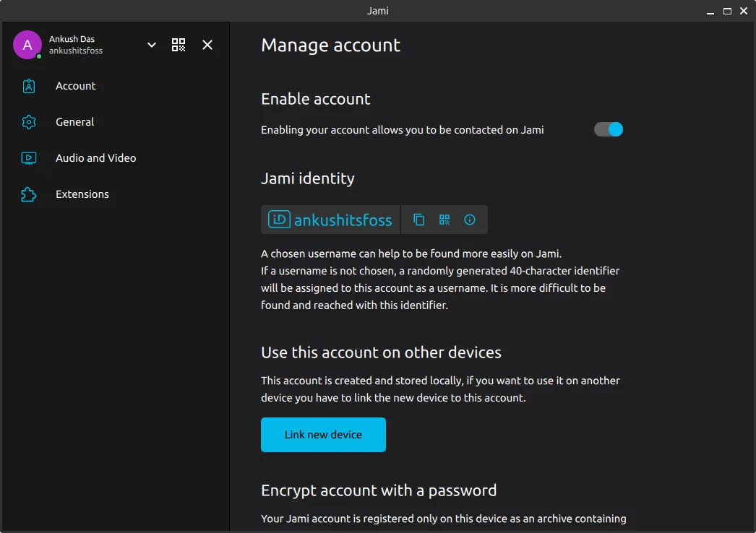Show QR code for Jami identity
The width and height of the screenshot is (756, 533).
444,220
